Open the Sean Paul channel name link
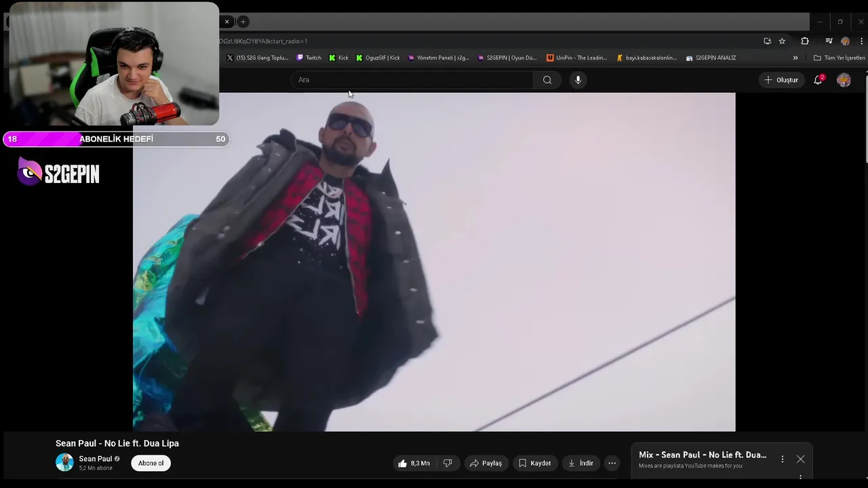The height and width of the screenshot is (488, 868). [95, 459]
